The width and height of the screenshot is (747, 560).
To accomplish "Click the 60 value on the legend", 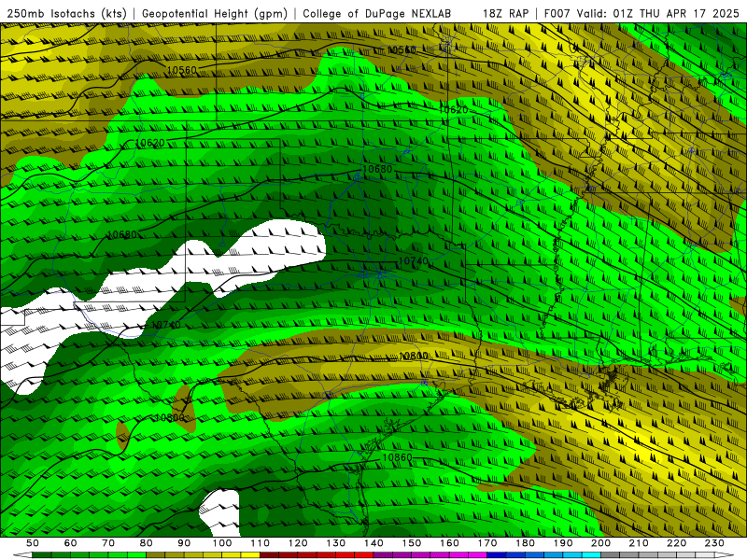I will [x=70, y=543].
